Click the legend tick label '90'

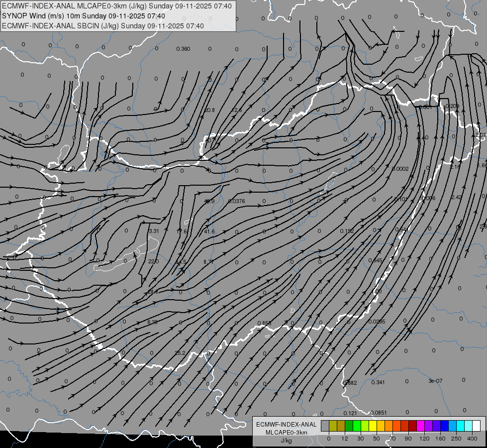408,439
